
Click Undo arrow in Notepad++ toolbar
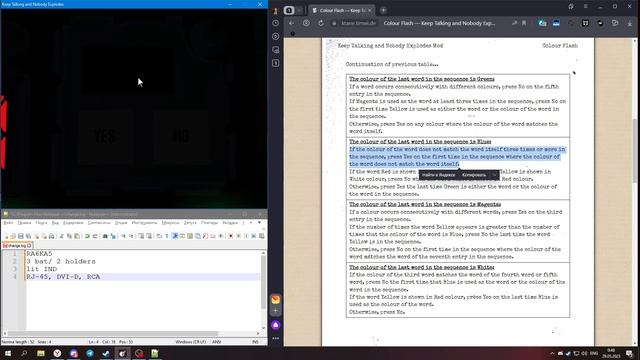point(87,236)
